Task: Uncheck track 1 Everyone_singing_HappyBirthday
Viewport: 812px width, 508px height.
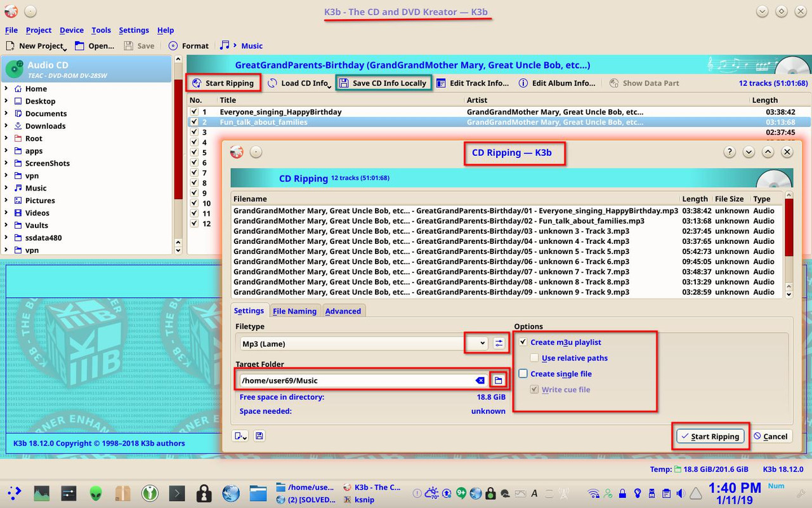Action: [194, 112]
